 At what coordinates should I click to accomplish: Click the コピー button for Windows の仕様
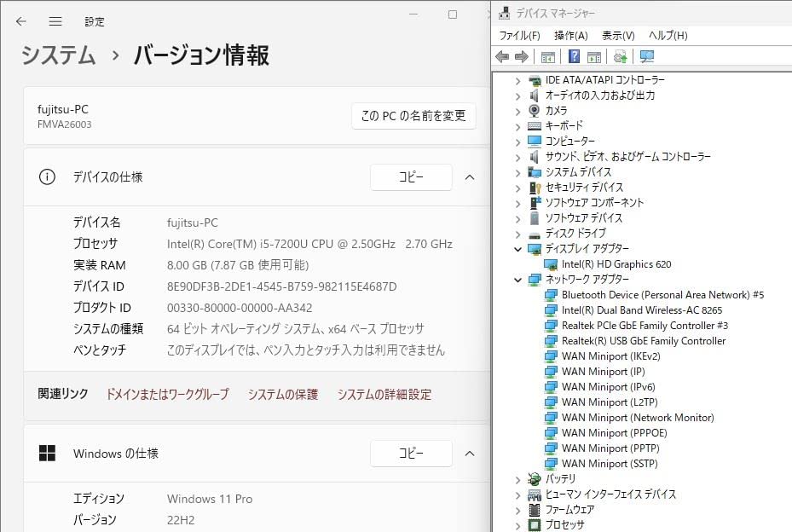[x=411, y=453]
